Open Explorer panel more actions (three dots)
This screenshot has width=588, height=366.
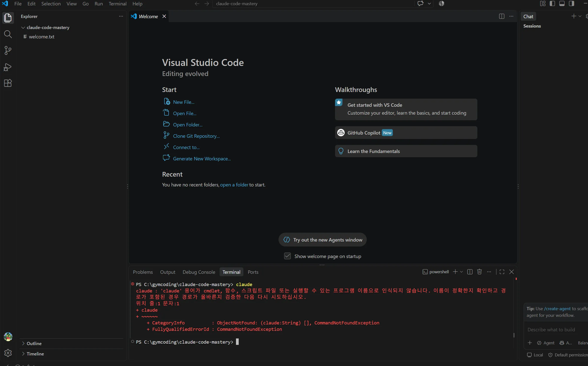coord(121,16)
